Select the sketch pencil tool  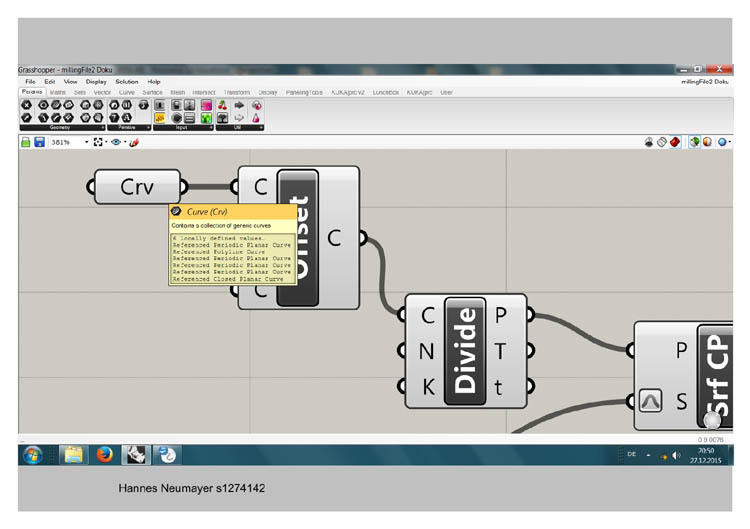tap(134, 142)
